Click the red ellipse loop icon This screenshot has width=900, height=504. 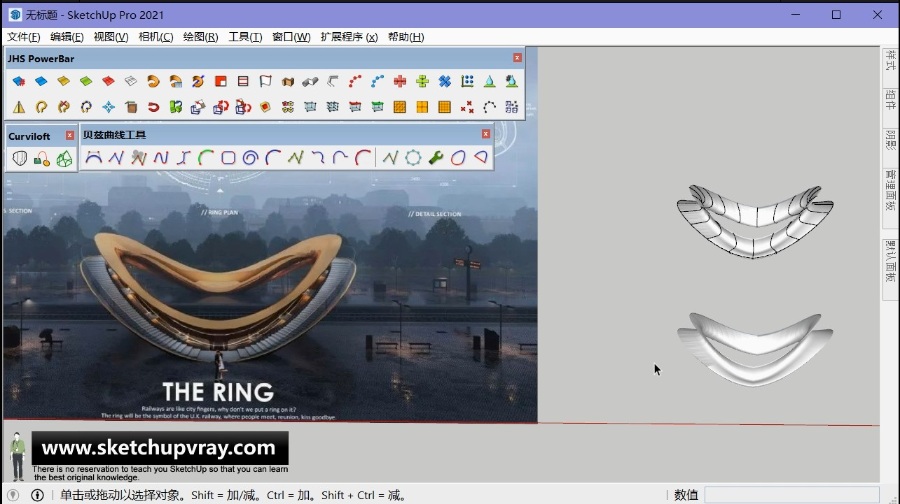pyautogui.click(x=458, y=157)
